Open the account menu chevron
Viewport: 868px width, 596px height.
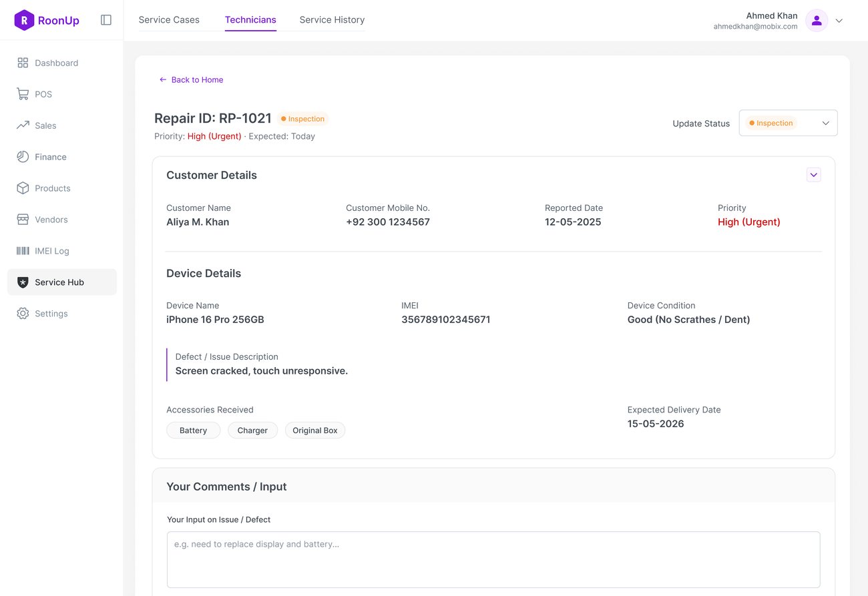point(839,21)
